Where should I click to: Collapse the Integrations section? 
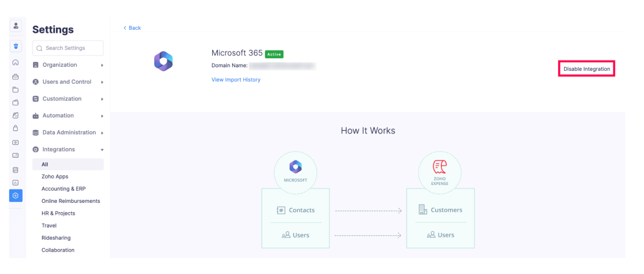[68, 149]
